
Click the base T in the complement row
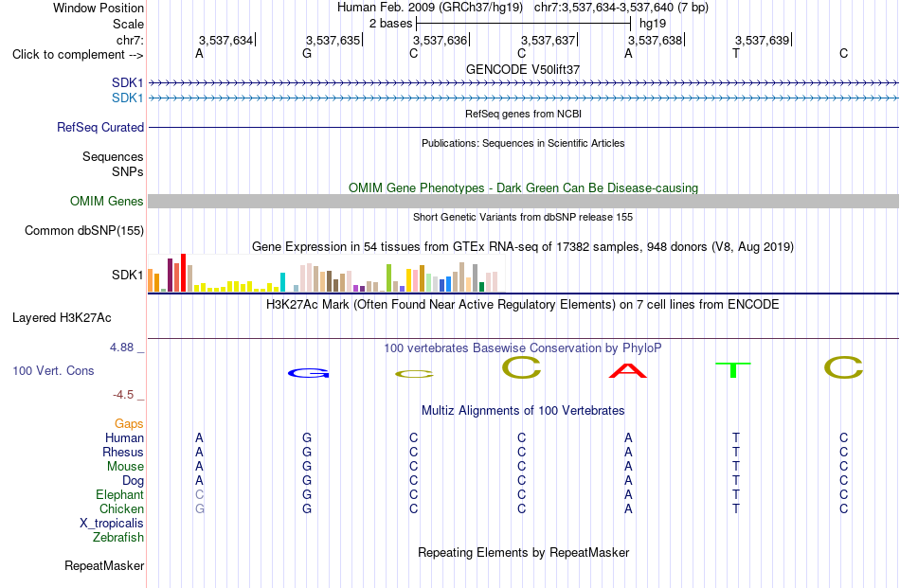click(736, 54)
